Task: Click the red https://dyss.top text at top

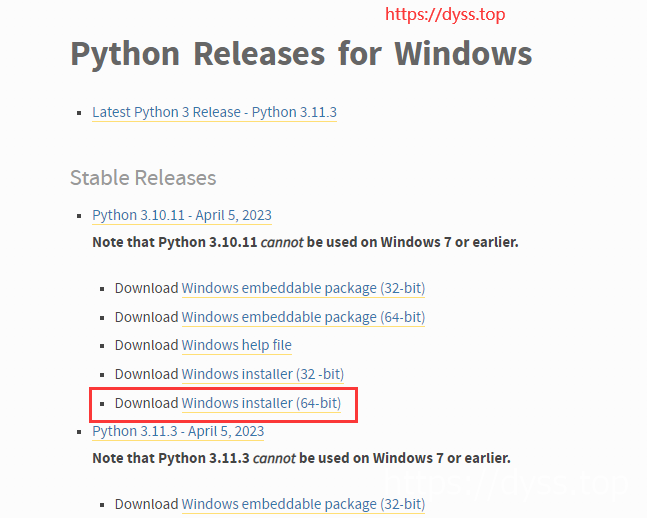Action: point(445,14)
